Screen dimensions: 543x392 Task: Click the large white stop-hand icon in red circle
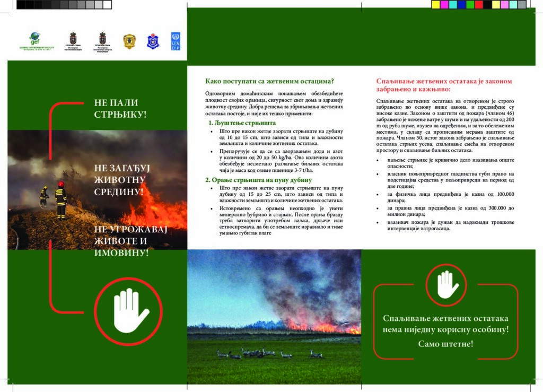tap(128, 311)
